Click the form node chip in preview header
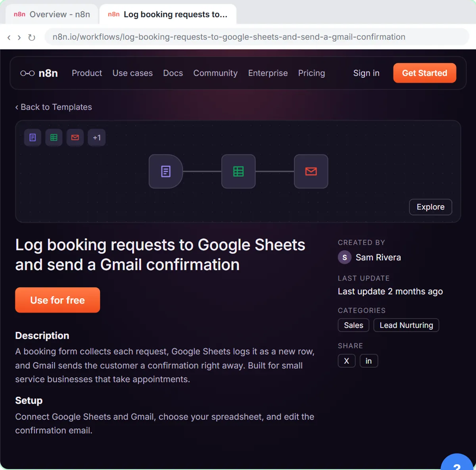 click(33, 138)
